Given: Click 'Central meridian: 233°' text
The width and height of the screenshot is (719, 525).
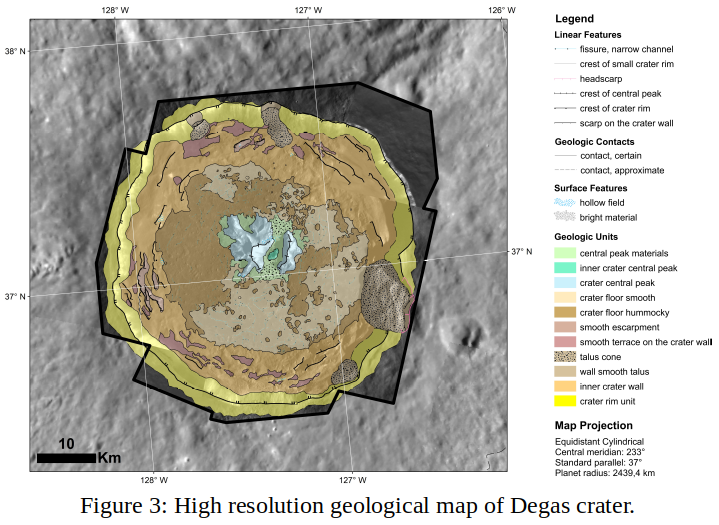Looking at the screenshot, I should [600, 452].
